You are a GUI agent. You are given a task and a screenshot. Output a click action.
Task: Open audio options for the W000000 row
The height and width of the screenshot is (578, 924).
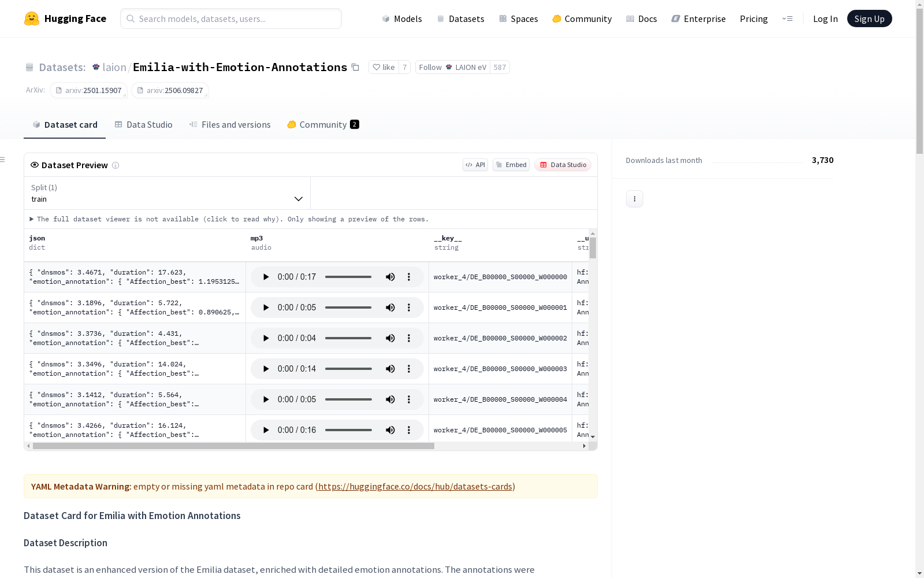pos(409,277)
